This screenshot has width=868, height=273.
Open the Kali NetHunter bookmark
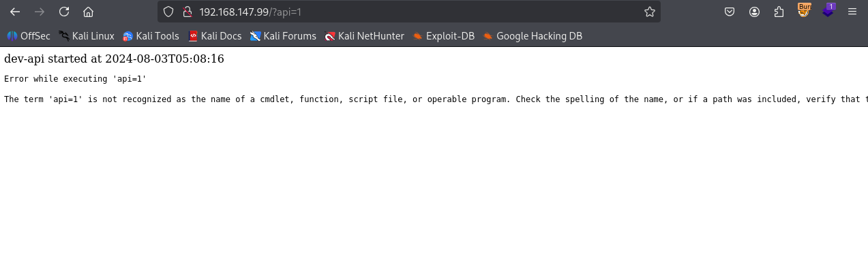pyautogui.click(x=364, y=36)
